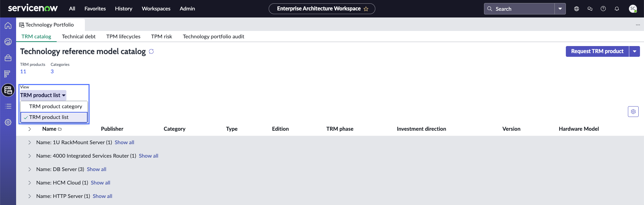Screen dimensions: 644x205
Task: Choose checked TRM product list option
Action: coord(54,117)
